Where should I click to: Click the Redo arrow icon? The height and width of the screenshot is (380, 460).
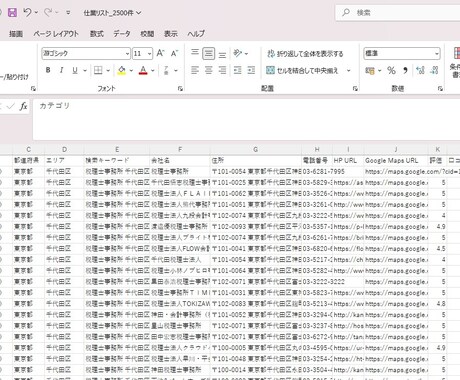[48, 13]
